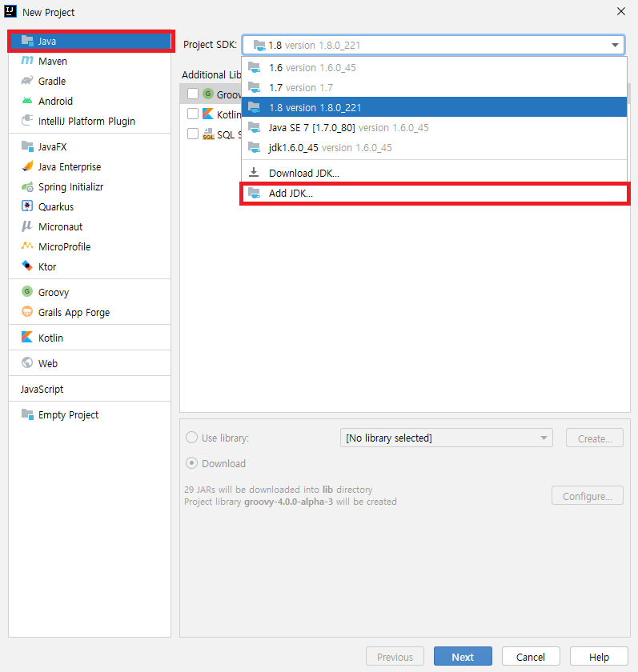Screen dimensions: 638x672
Task: Select Add JDK... option
Action: click(434, 194)
